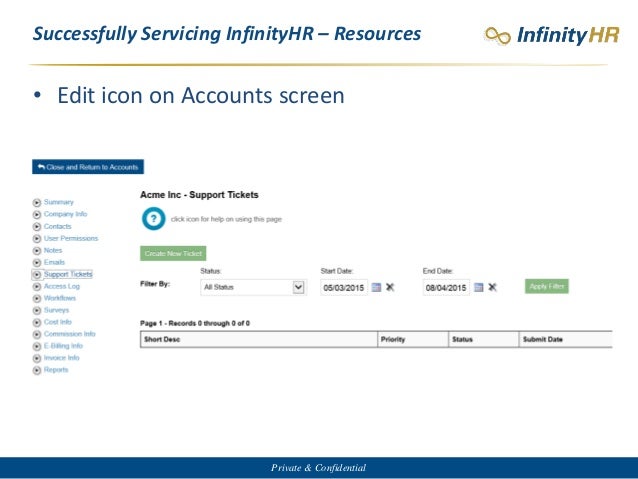The width and height of the screenshot is (638, 479).
Task: Click the arrow icon beside Cost Info
Action: coord(37,322)
